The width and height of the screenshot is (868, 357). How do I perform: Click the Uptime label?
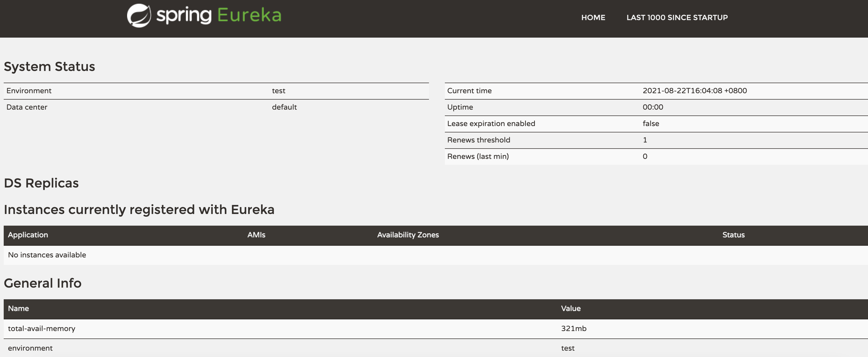click(x=460, y=107)
